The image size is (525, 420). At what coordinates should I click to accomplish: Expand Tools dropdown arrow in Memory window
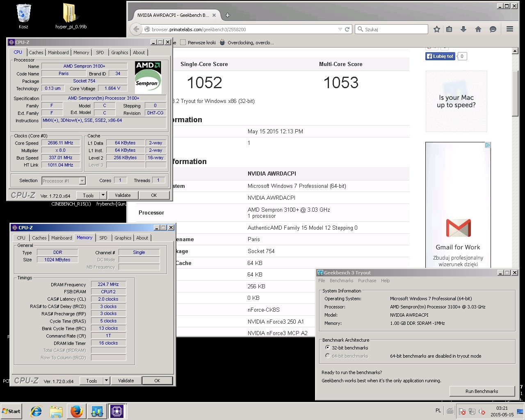106,381
